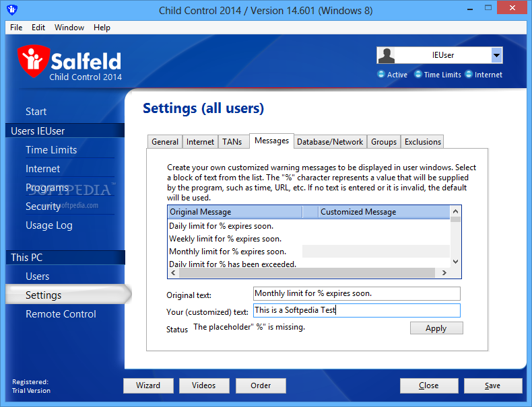The image size is (532, 407).
Task: Open Time Limits in sidebar
Action: click(x=51, y=150)
